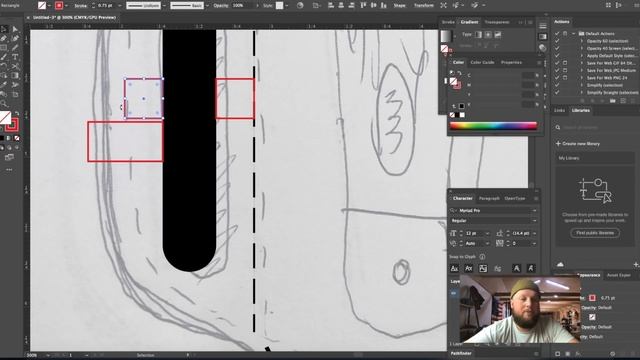Select the Rotate tool

point(4,66)
